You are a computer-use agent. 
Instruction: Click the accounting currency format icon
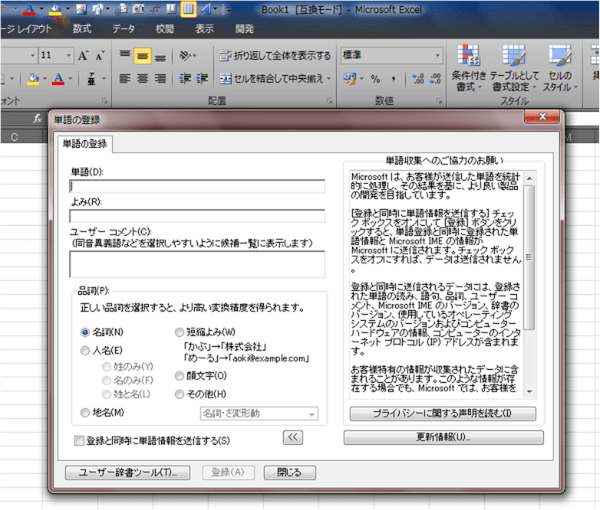(x=349, y=79)
